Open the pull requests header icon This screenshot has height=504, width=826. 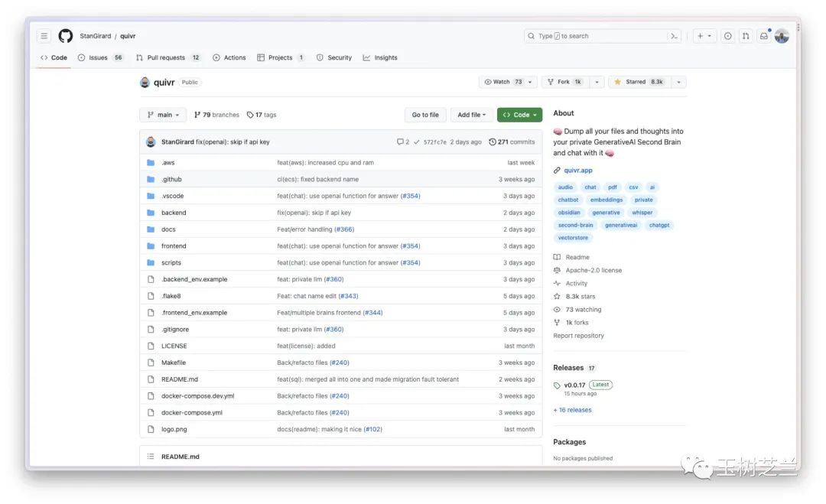click(746, 36)
